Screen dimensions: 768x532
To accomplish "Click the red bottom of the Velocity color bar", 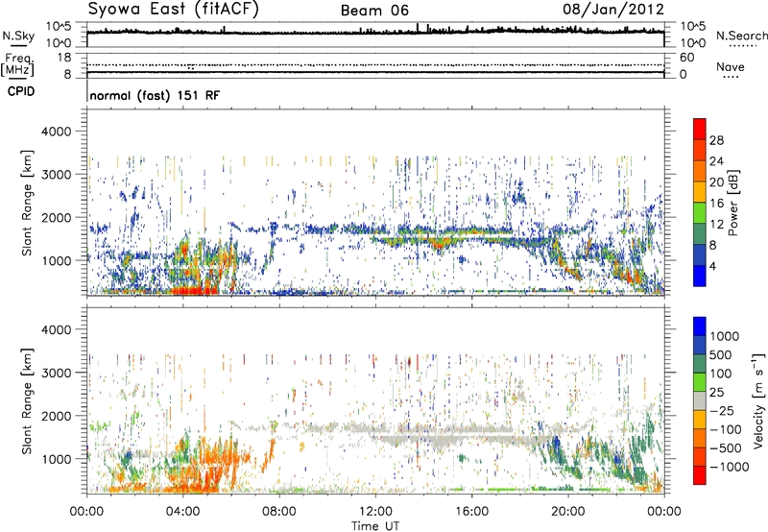I will pos(700,475).
